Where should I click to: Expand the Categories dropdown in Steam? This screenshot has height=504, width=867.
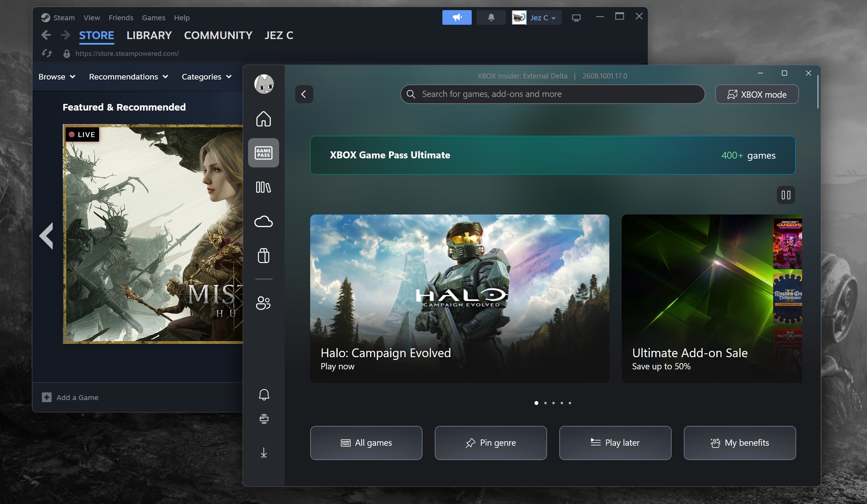point(207,77)
